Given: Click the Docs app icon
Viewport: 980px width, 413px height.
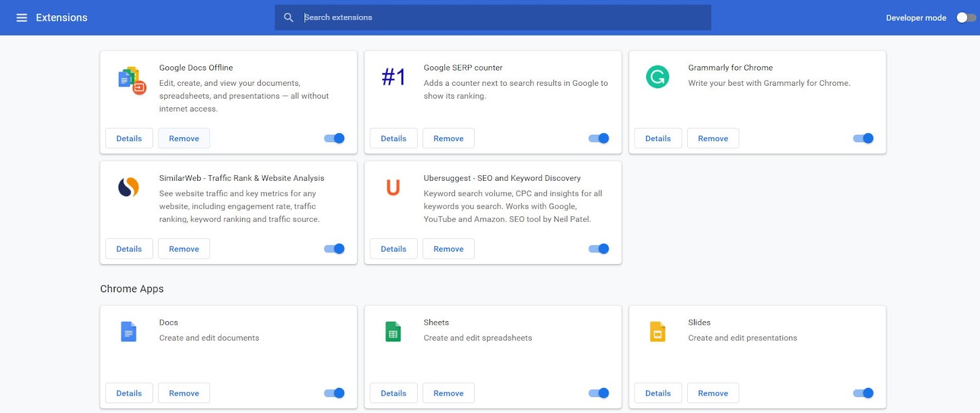Looking at the screenshot, I should click(x=129, y=332).
